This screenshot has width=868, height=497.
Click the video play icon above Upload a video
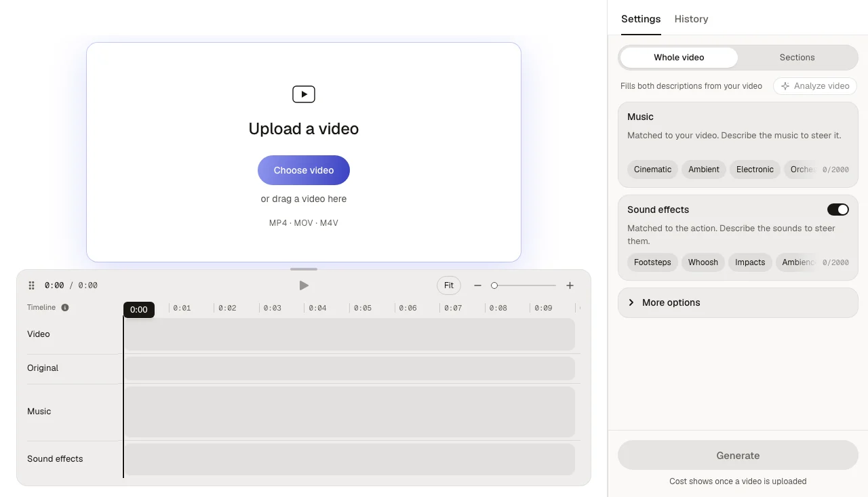pyautogui.click(x=304, y=94)
